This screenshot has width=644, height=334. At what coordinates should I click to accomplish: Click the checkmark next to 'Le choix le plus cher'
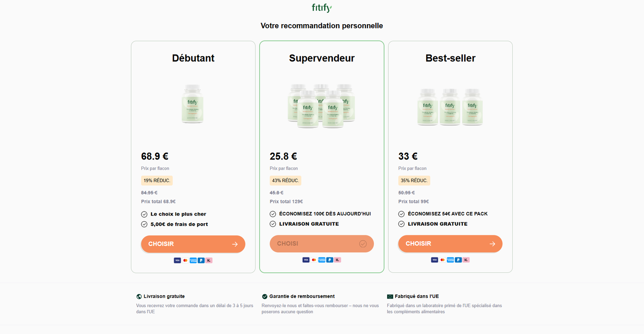coord(144,214)
